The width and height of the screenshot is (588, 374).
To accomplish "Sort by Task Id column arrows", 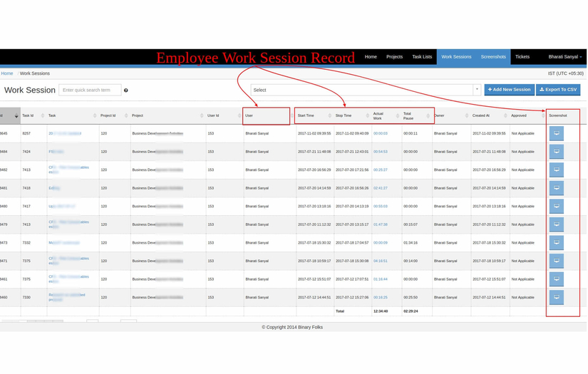I will click(x=42, y=116).
